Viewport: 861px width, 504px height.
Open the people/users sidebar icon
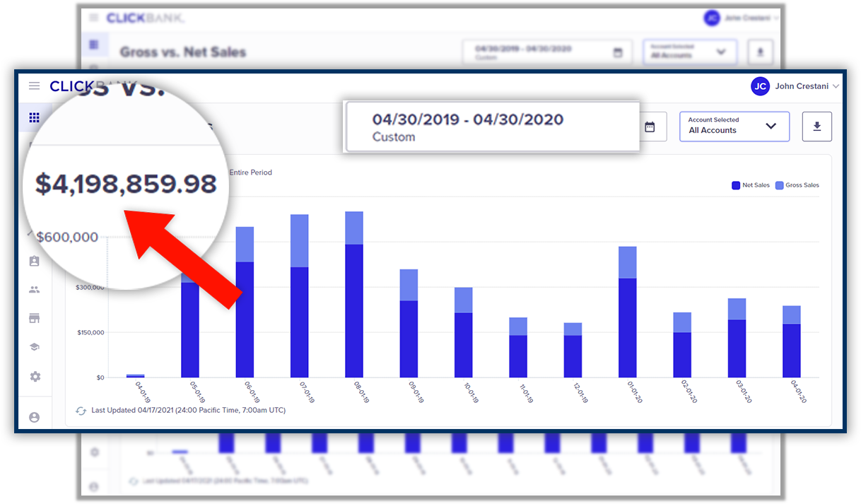(x=34, y=290)
